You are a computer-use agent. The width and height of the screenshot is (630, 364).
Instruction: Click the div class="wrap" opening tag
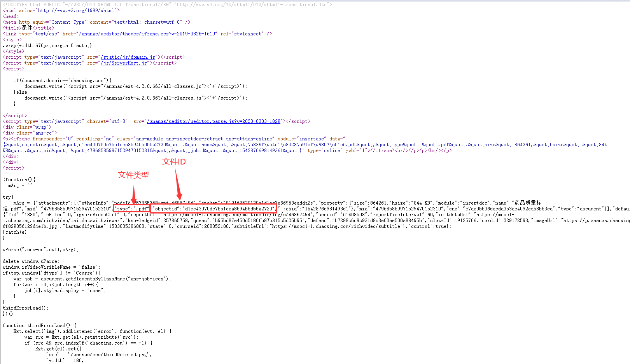click(x=27, y=127)
